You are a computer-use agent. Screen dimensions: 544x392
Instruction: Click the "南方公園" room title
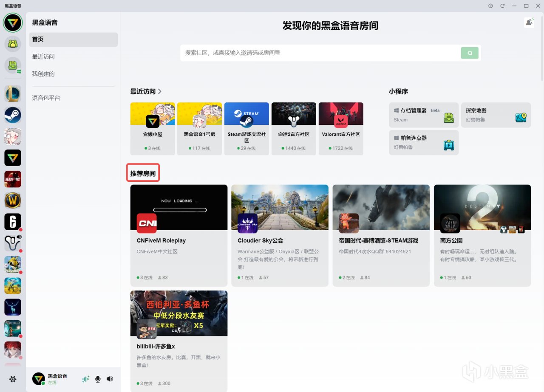point(451,241)
